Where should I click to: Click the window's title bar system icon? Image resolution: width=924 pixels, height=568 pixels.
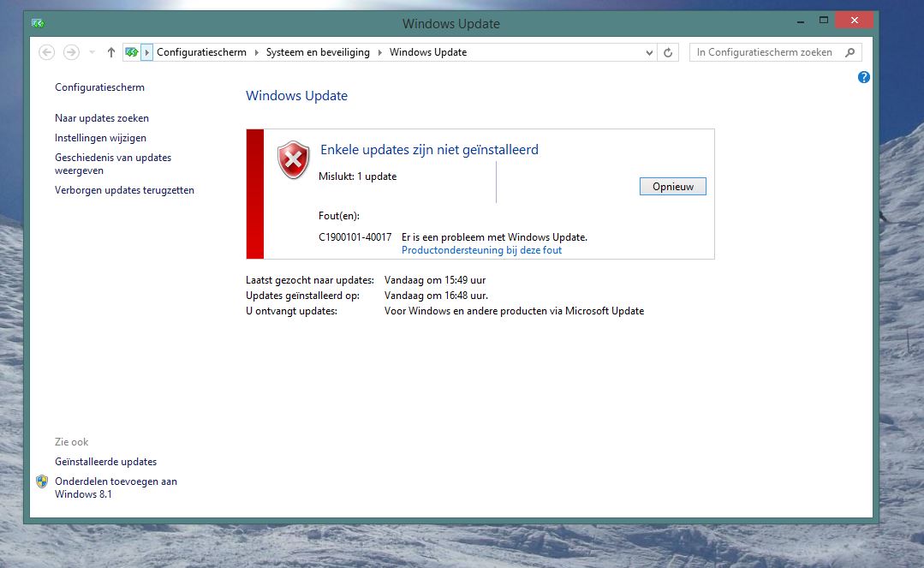pos(39,24)
